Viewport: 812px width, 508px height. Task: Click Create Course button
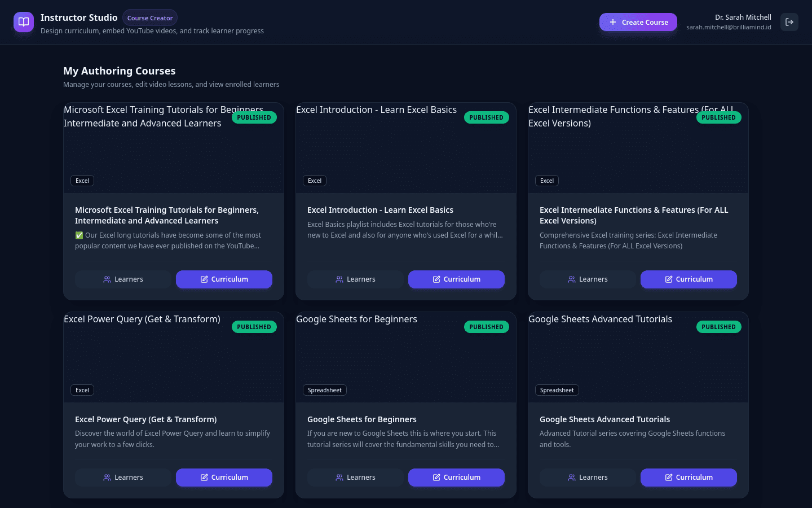(638, 22)
